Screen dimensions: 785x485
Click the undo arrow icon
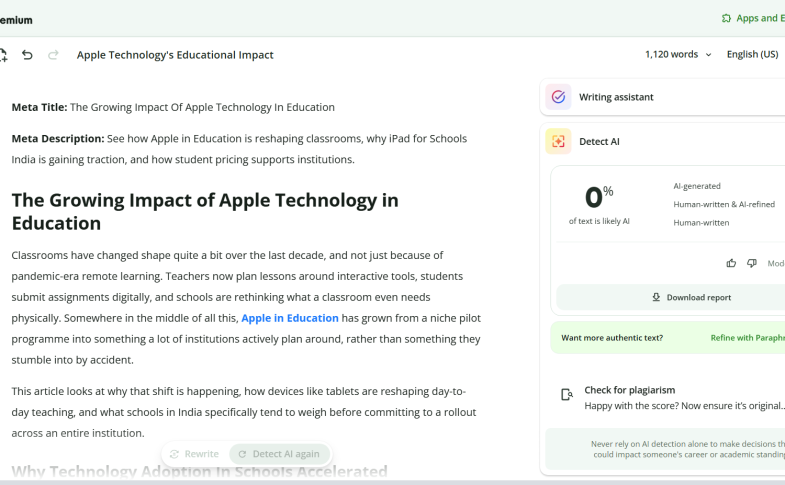(x=27, y=55)
